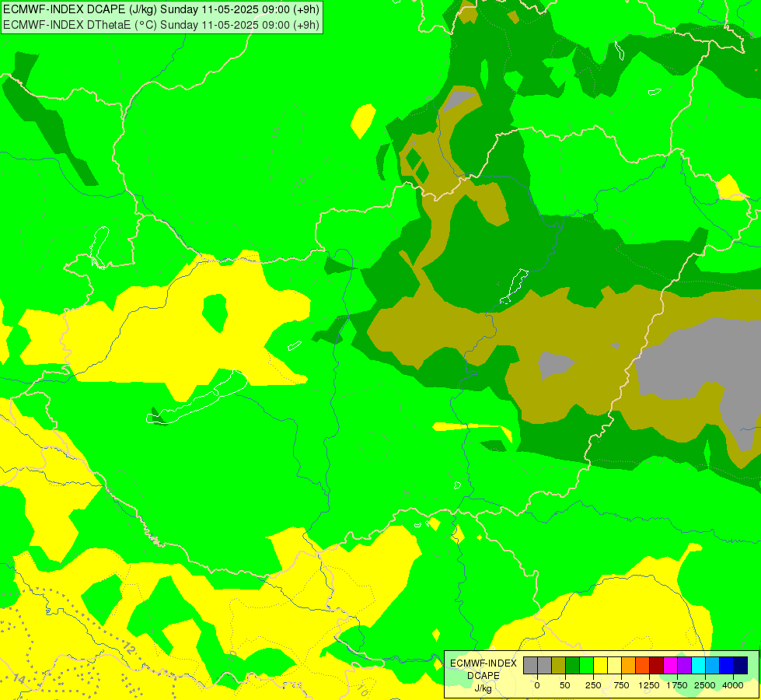Screen dimensions: 761x700
Task: Pick the light blue legend swatch after 2500
Action: [713, 665]
